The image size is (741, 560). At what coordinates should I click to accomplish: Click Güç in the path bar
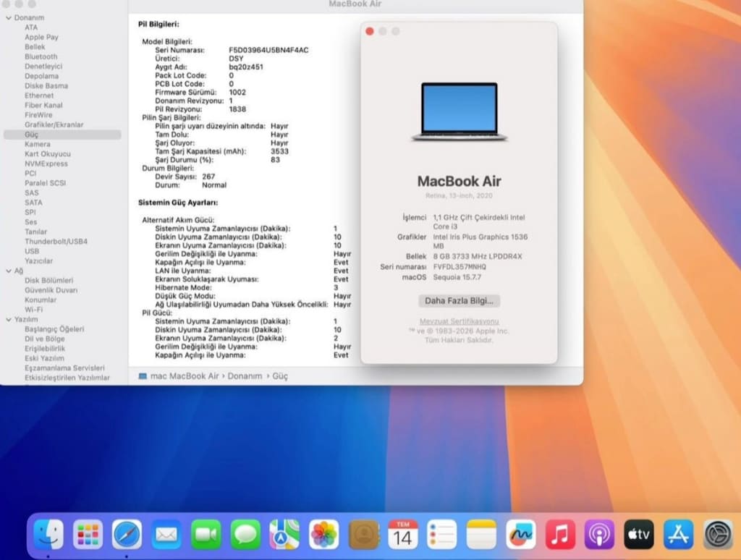tap(280, 376)
